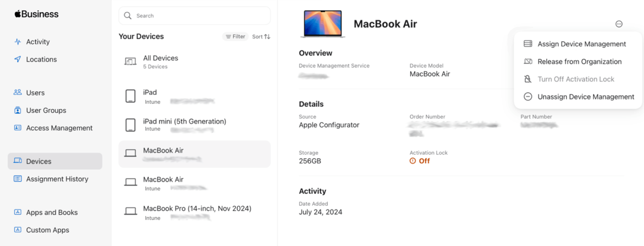Select Release from Organization

579,61
